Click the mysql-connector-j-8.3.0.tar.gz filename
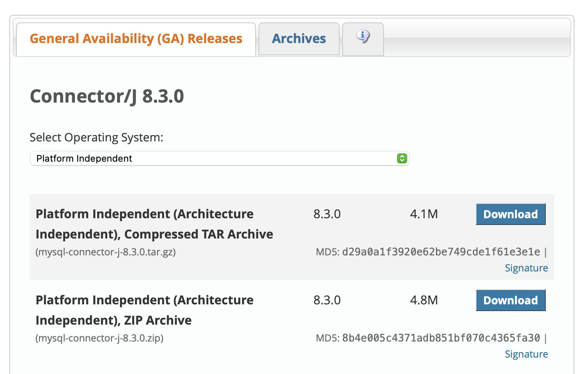Screen dimensions: 588x374 106,252
